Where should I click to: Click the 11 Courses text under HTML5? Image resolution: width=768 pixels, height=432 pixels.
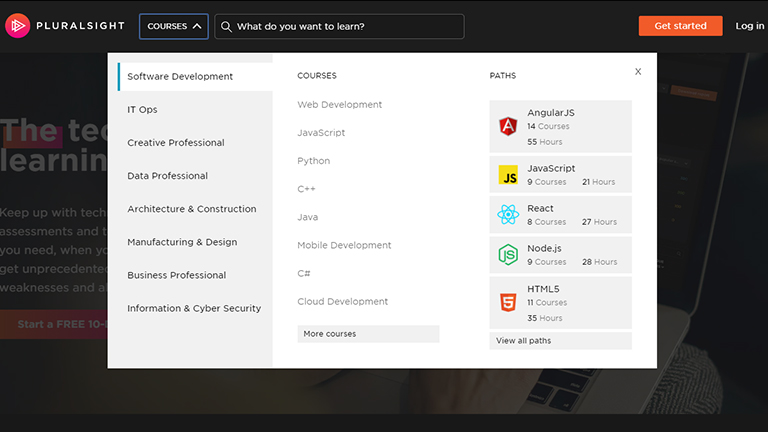547,303
